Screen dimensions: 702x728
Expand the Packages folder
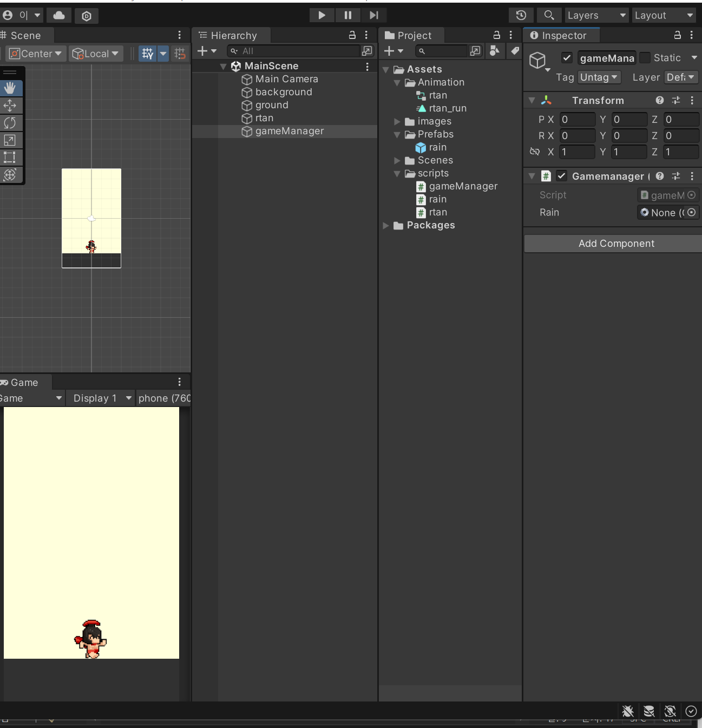[386, 226]
